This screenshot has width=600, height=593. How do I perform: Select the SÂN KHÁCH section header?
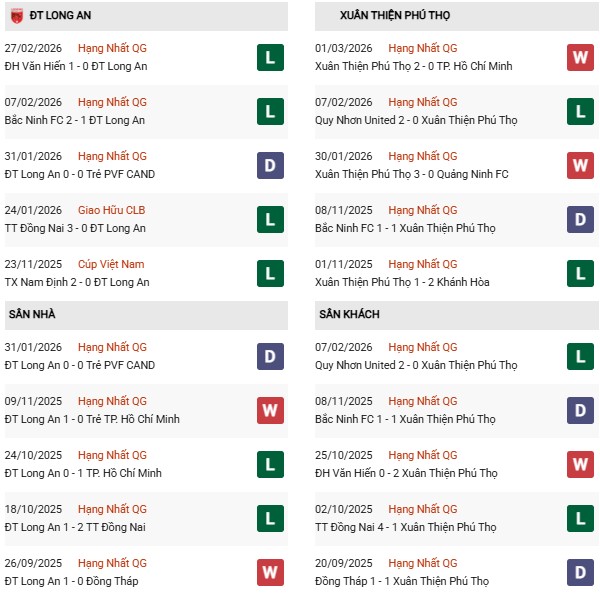click(352, 314)
